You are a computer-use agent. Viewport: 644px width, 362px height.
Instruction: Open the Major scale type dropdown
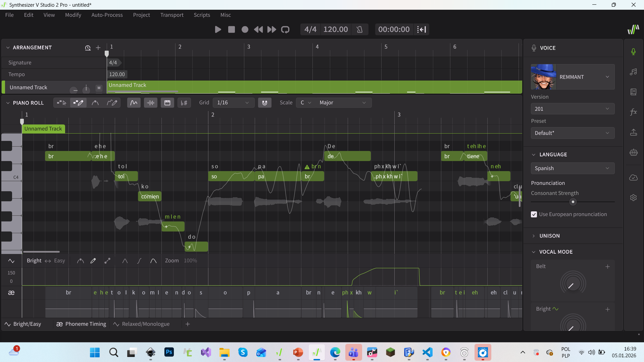343,103
